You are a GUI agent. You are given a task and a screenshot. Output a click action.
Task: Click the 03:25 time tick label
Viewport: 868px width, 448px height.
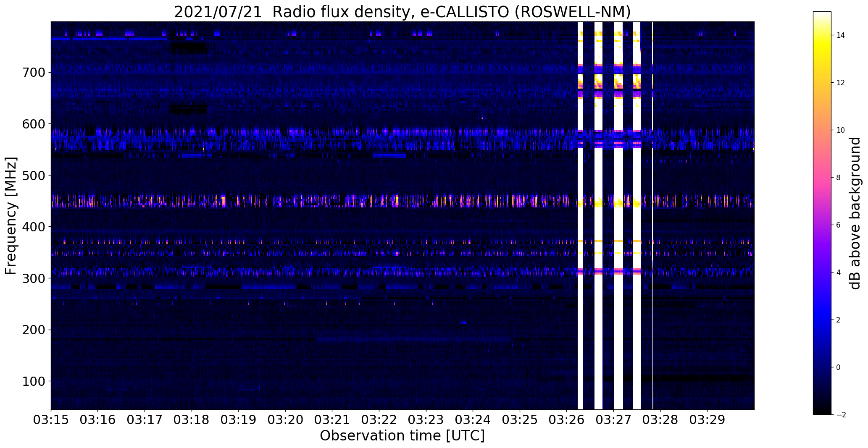click(x=520, y=420)
